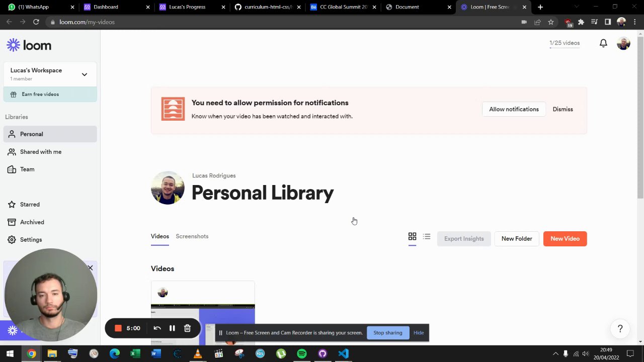Click Lucas Rodrigues profile picture beside Personal Library
This screenshot has height=362, width=644.
pyautogui.click(x=168, y=188)
